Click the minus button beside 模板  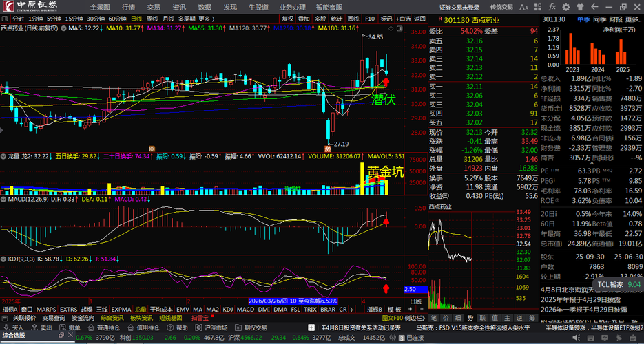click(422, 309)
